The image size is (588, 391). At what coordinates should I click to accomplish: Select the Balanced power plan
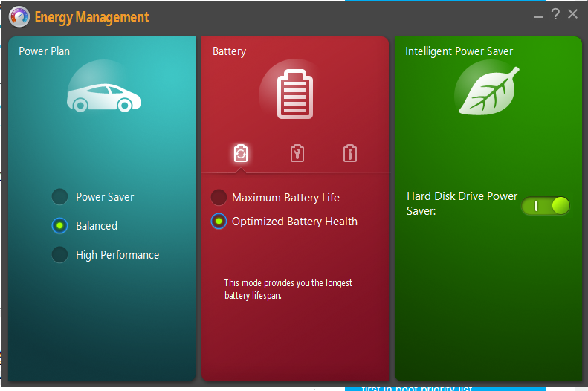click(59, 226)
